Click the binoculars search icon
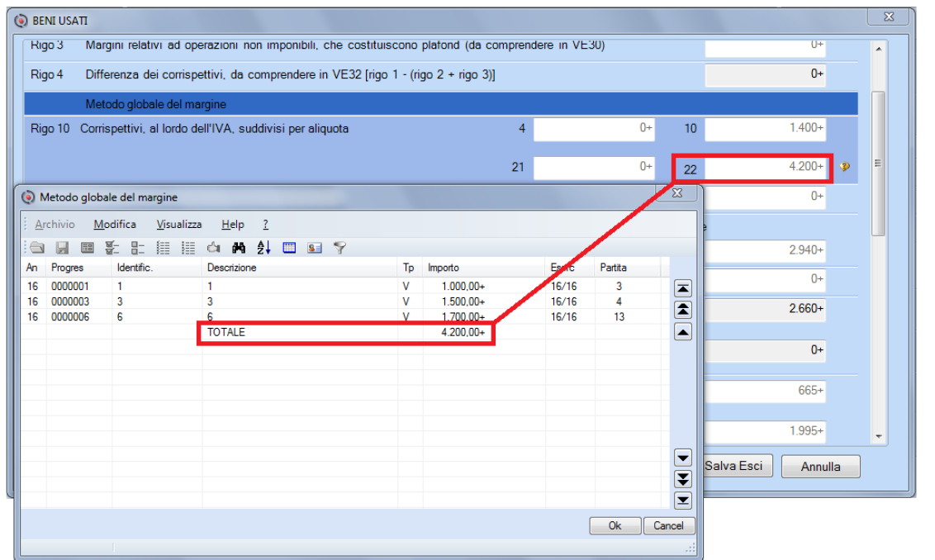Image resolution: width=935 pixels, height=560 pixels. [x=239, y=248]
